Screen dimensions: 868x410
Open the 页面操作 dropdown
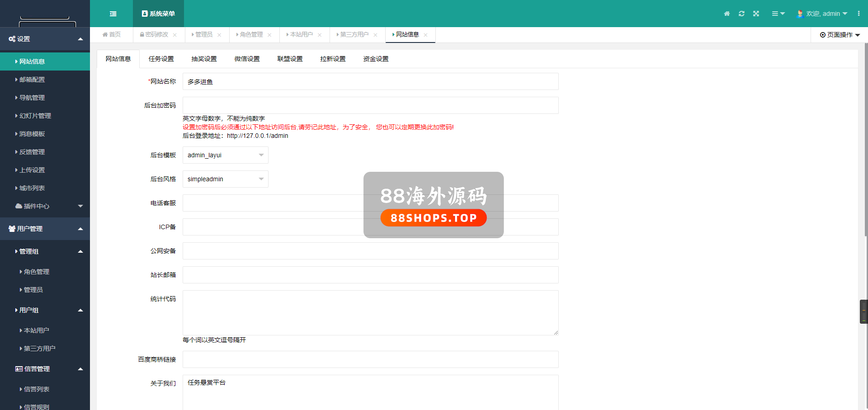pyautogui.click(x=840, y=35)
